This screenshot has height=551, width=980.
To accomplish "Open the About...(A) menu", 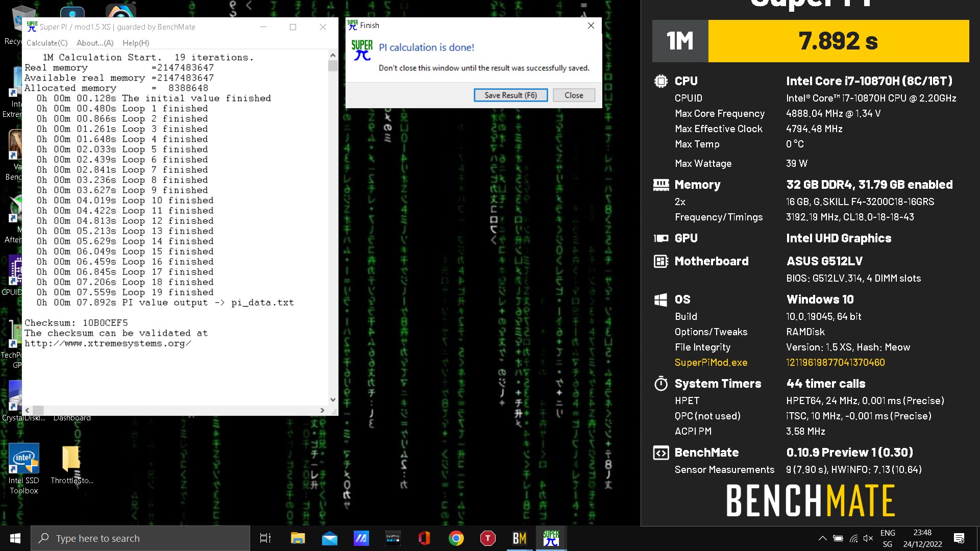I will (95, 43).
